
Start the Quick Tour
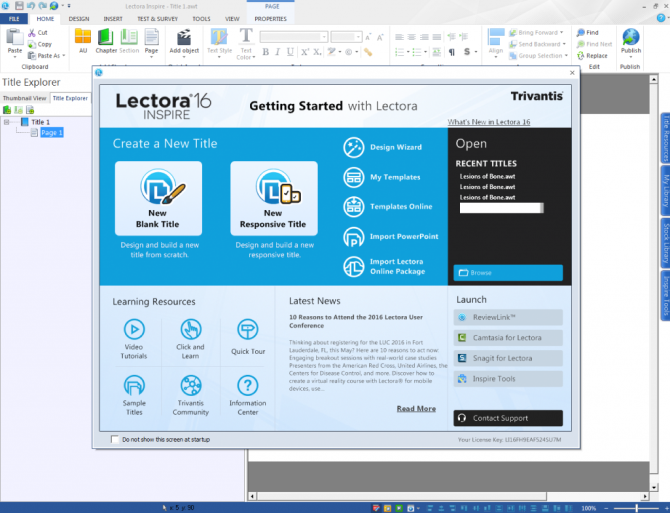click(x=248, y=337)
